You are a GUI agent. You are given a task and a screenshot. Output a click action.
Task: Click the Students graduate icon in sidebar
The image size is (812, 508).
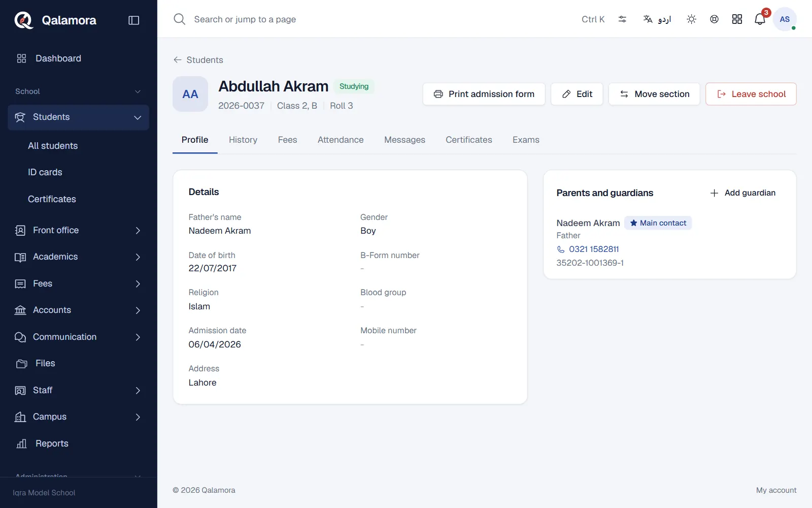click(x=20, y=117)
